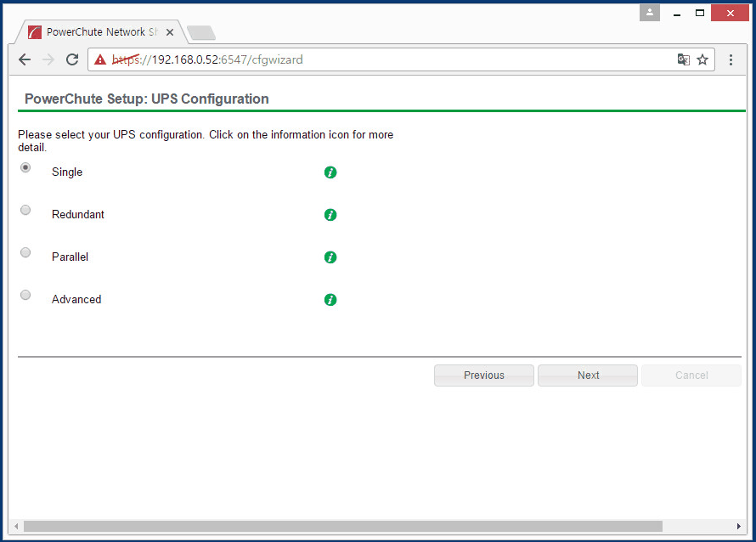The width and height of the screenshot is (756, 542).
Task: Click the red security warning triangle
Action: click(x=99, y=59)
